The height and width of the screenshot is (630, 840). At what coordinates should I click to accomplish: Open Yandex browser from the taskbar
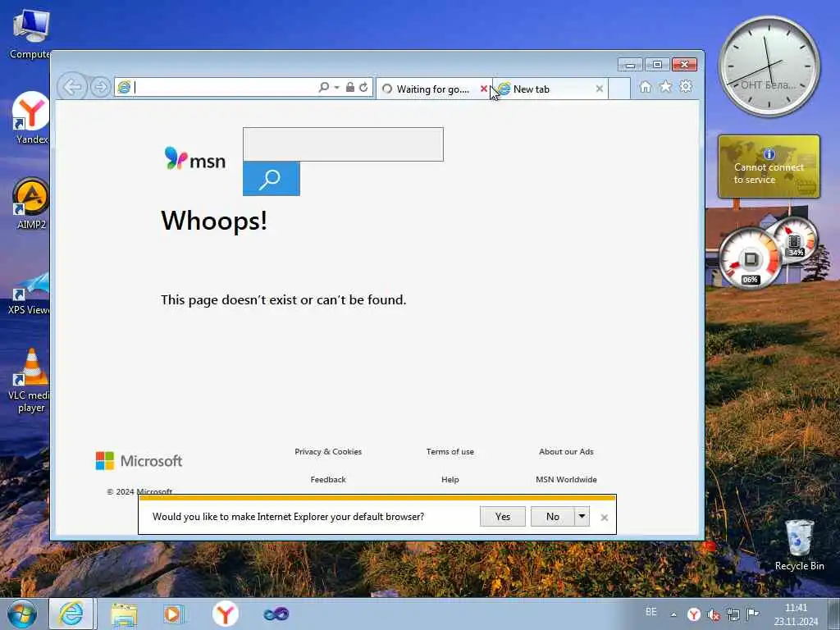tap(225, 614)
